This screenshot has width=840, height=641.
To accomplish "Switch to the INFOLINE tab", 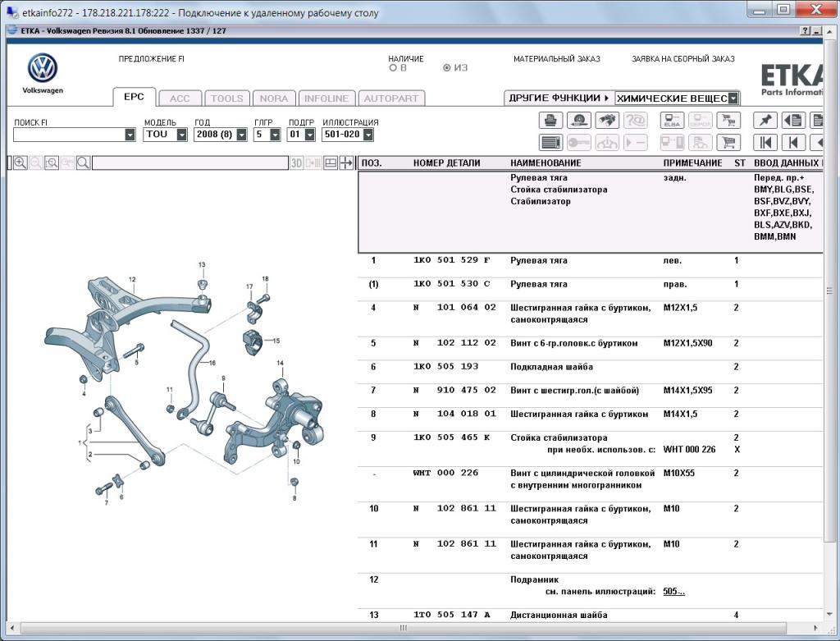I will 326,98.
